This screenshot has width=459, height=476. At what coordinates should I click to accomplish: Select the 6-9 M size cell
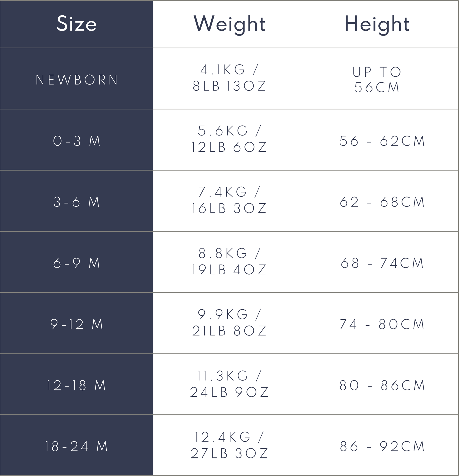coord(76,263)
